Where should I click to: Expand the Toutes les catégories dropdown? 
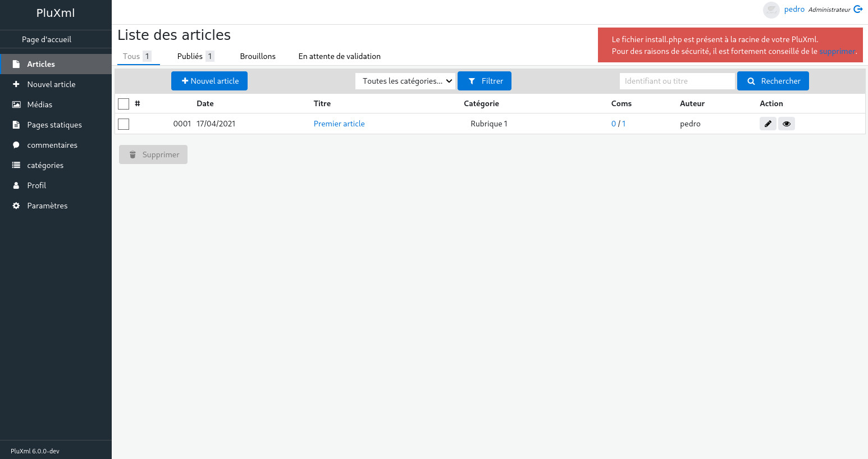click(405, 81)
